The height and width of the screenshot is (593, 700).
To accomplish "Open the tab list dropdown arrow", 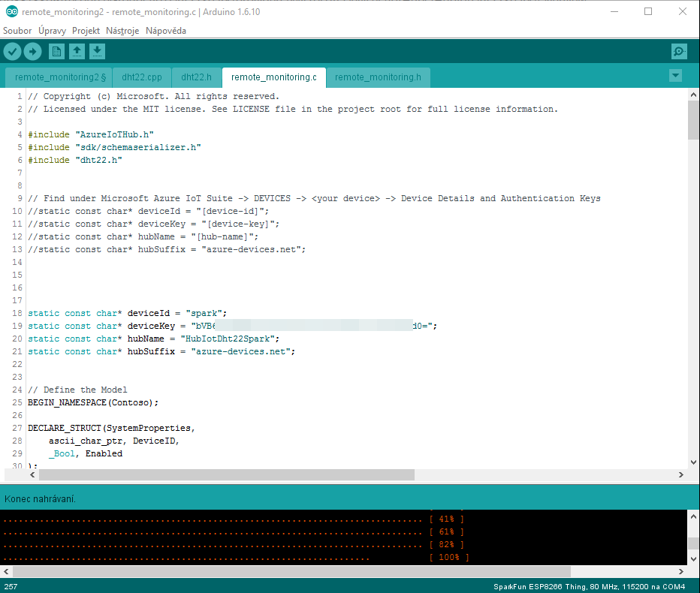I will pyautogui.click(x=675, y=76).
